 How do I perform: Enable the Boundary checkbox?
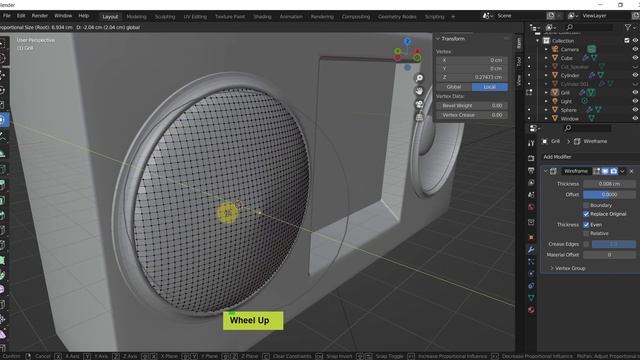586,205
